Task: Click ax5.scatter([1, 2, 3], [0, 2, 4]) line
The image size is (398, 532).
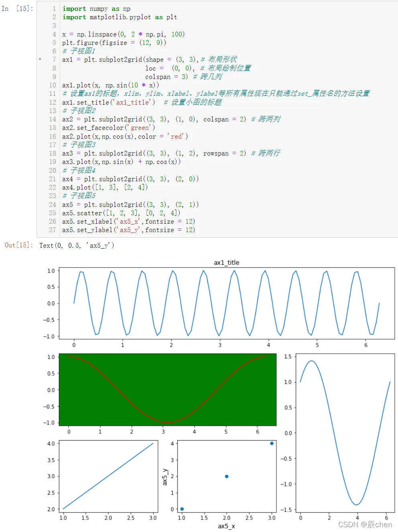Action: coord(122,213)
